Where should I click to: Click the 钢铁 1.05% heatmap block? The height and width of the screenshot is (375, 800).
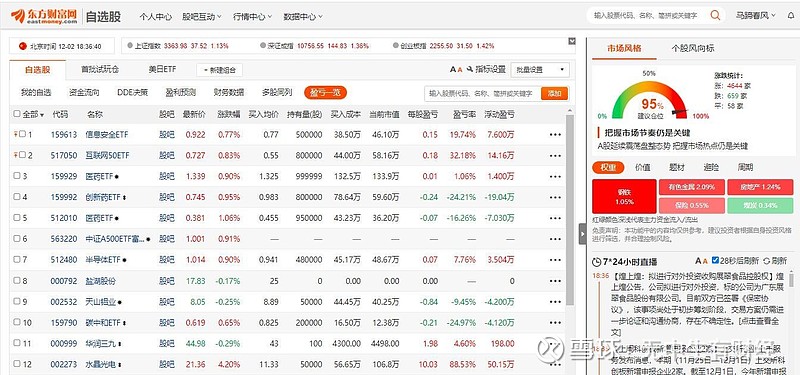pyautogui.click(x=624, y=196)
